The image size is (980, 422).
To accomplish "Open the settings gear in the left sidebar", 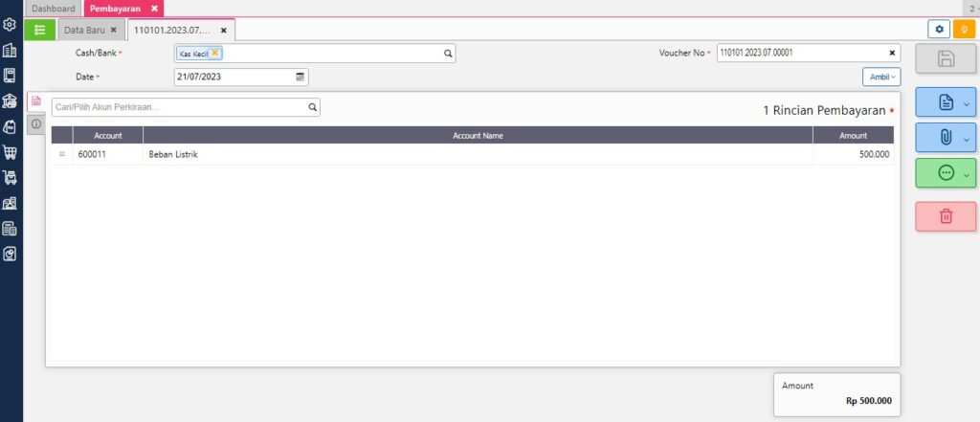I will click(x=10, y=25).
